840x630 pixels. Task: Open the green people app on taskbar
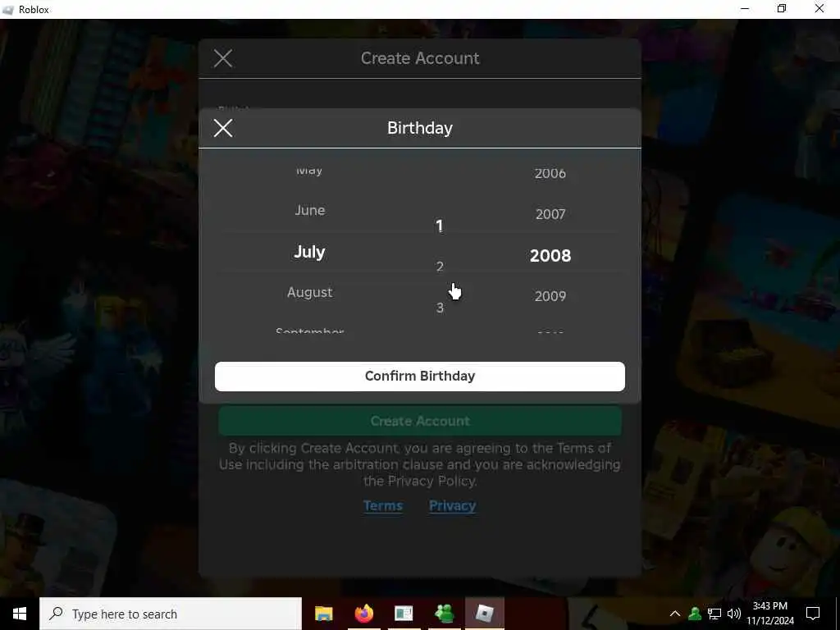click(x=444, y=614)
